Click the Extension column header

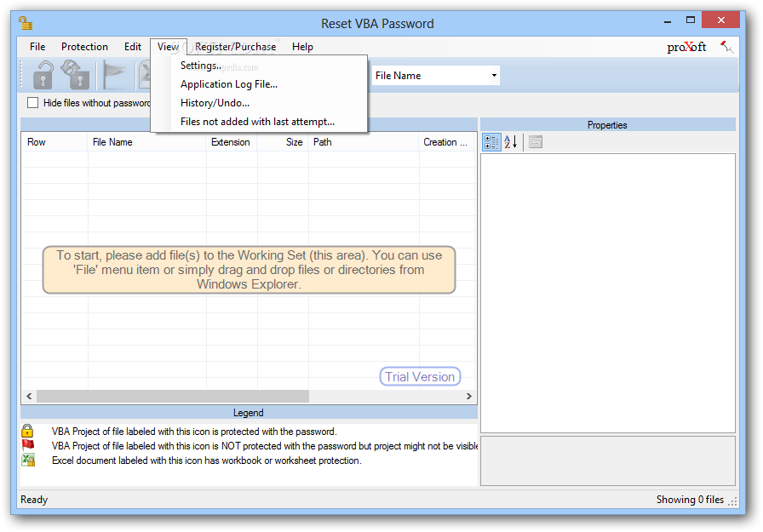[x=232, y=142]
